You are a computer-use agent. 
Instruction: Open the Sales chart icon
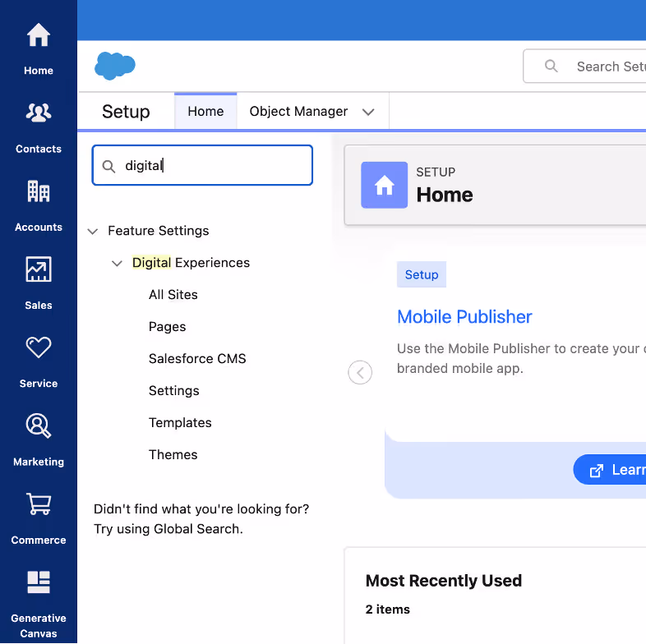click(39, 269)
